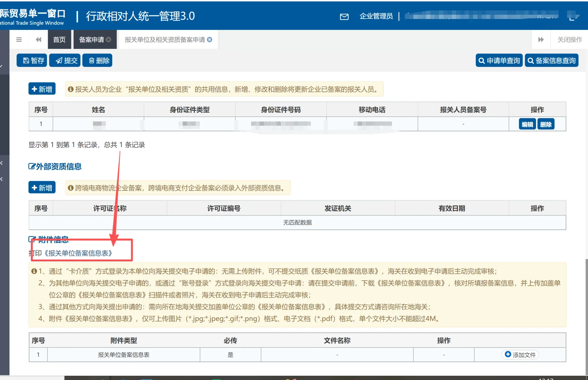Click the double-left arrow tab collapse icon
Viewport: 588px width, 380px height.
click(x=38, y=39)
